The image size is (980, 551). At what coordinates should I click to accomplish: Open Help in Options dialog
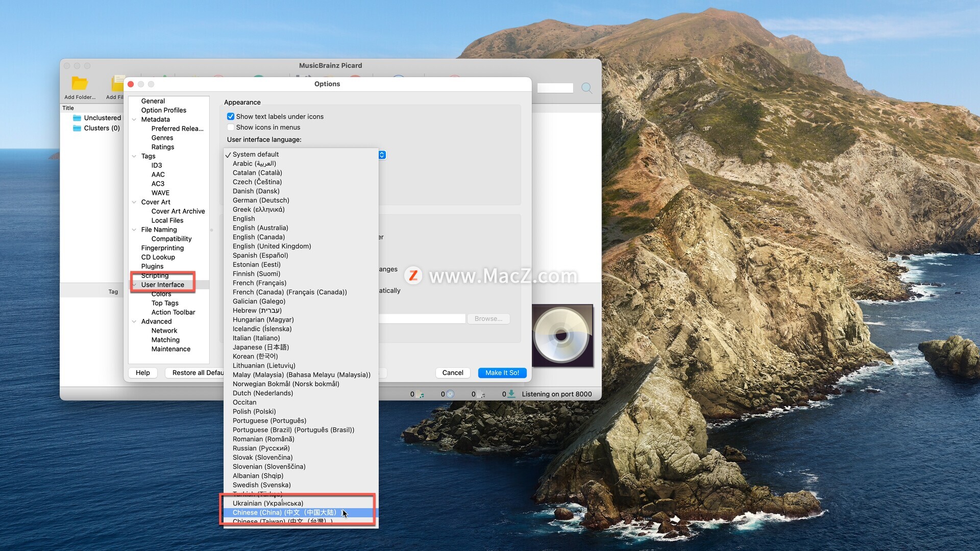point(143,373)
